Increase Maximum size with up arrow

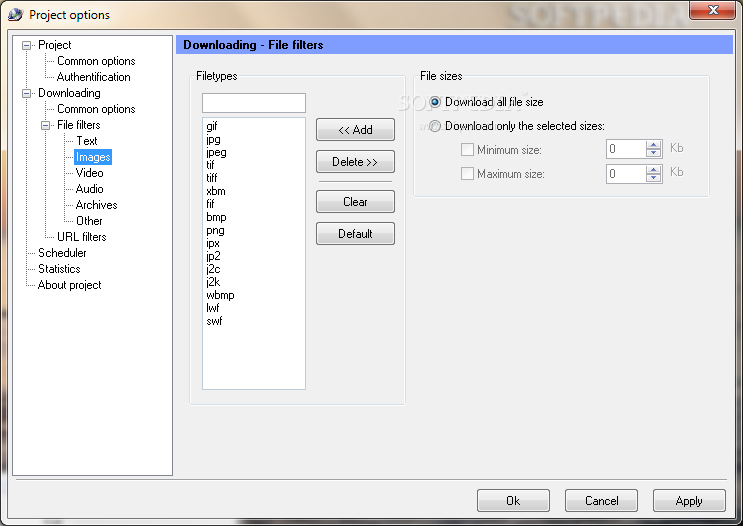tap(654, 170)
